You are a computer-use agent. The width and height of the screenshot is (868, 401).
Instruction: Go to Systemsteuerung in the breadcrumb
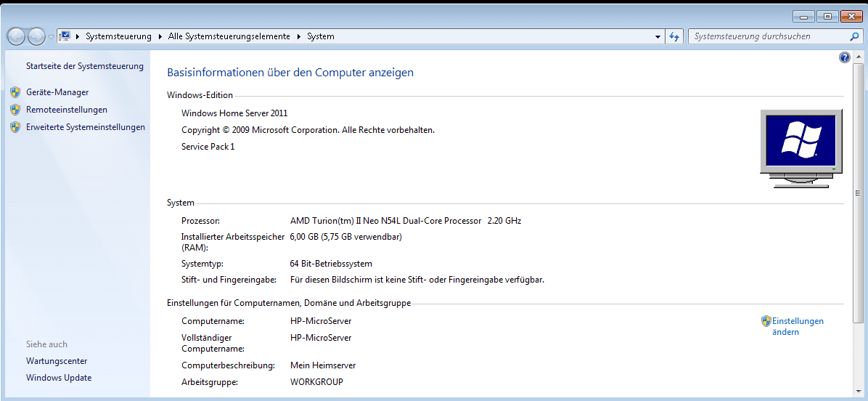tap(118, 36)
